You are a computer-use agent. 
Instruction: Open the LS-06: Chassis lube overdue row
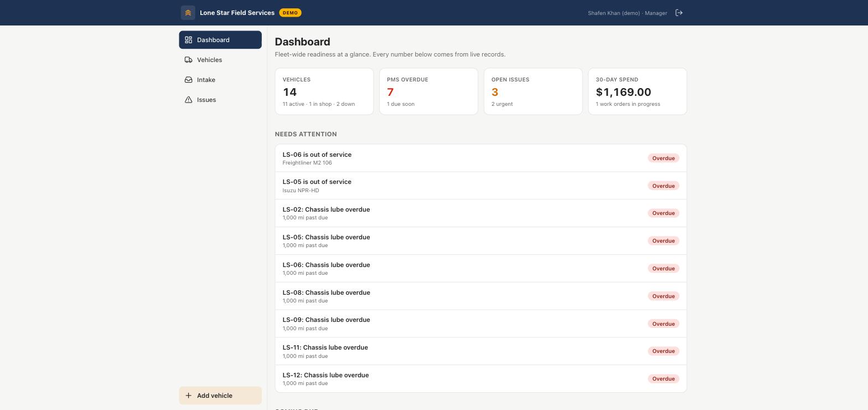tap(480, 269)
